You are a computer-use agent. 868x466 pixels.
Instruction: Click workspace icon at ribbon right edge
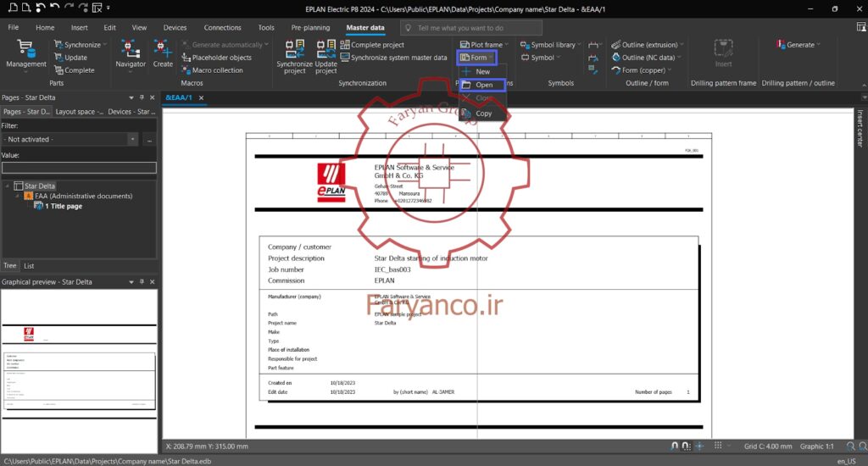tap(861, 27)
